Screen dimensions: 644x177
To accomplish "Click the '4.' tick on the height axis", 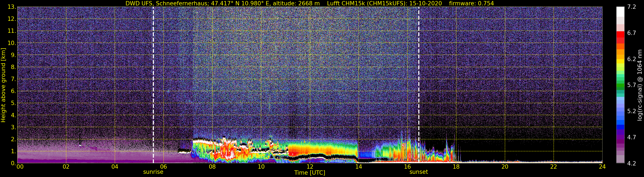I will [13, 115].
